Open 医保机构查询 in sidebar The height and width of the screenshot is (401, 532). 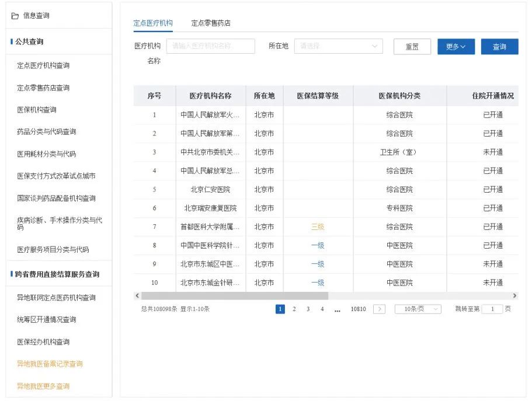coord(37,110)
